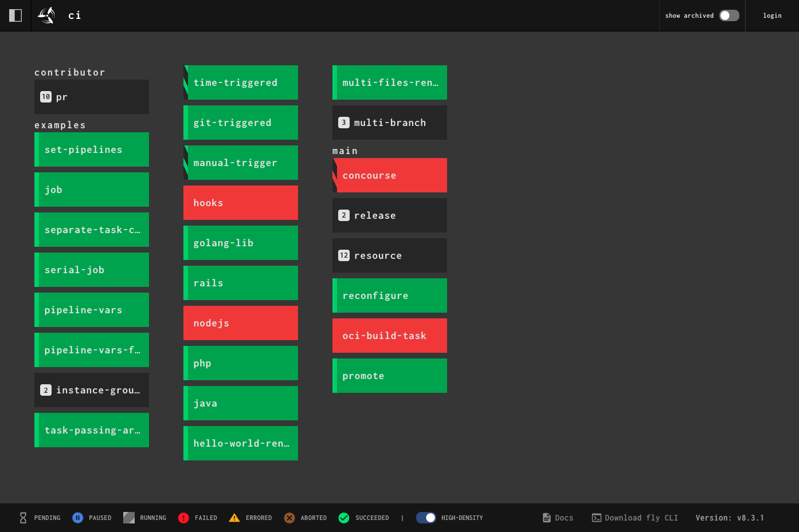Open the release instance group badge
The height and width of the screenshot is (532, 799).
pos(344,215)
